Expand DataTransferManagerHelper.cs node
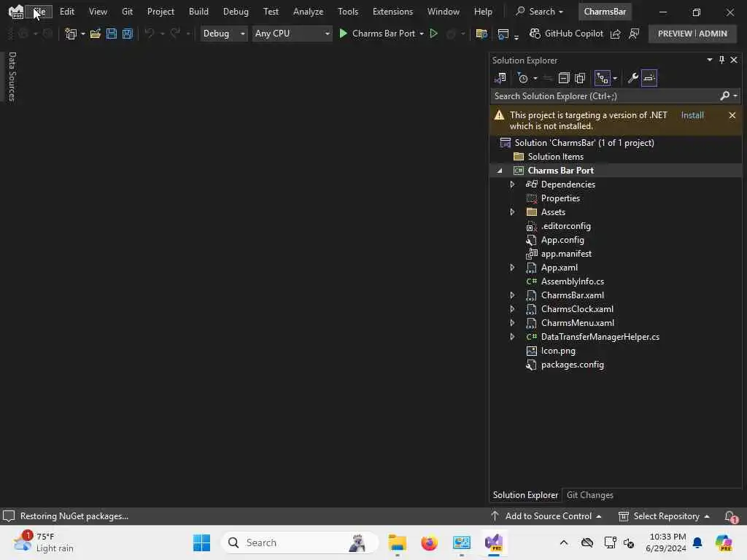The height and width of the screenshot is (560, 747). pos(512,337)
